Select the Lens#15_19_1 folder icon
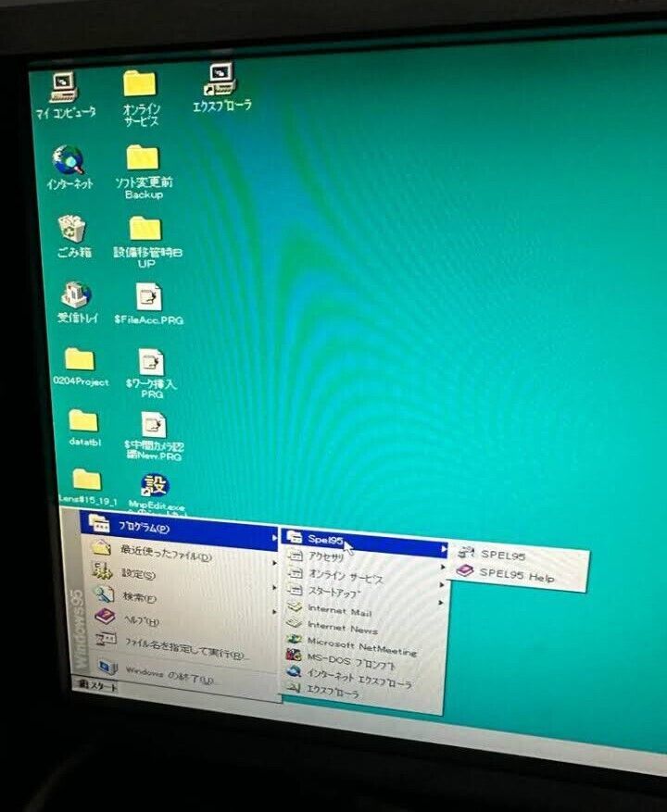Screen dimensions: 667x812 (x=86, y=480)
